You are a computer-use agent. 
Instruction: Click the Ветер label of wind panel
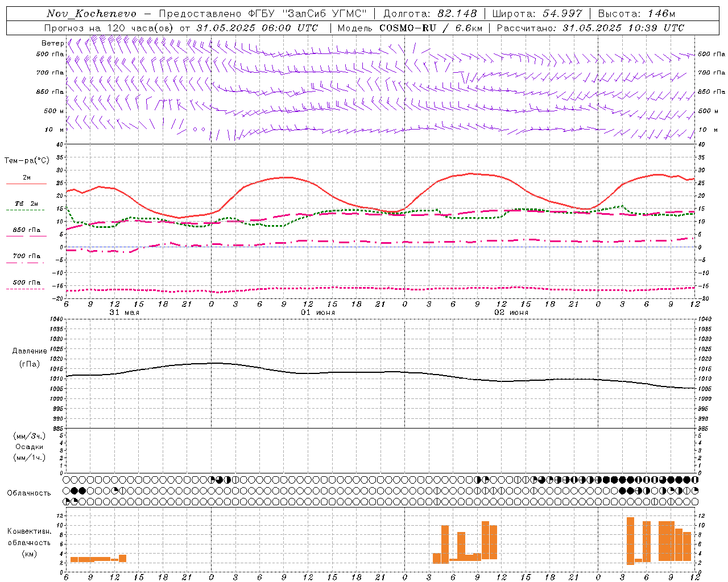tap(52, 43)
